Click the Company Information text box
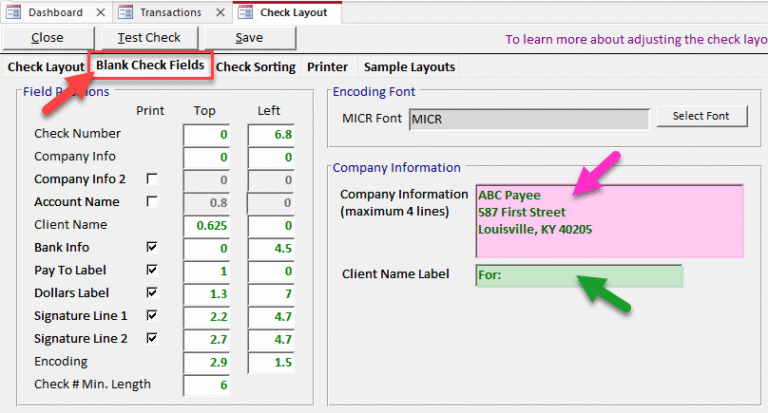This screenshot has width=768, height=413. 610,221
